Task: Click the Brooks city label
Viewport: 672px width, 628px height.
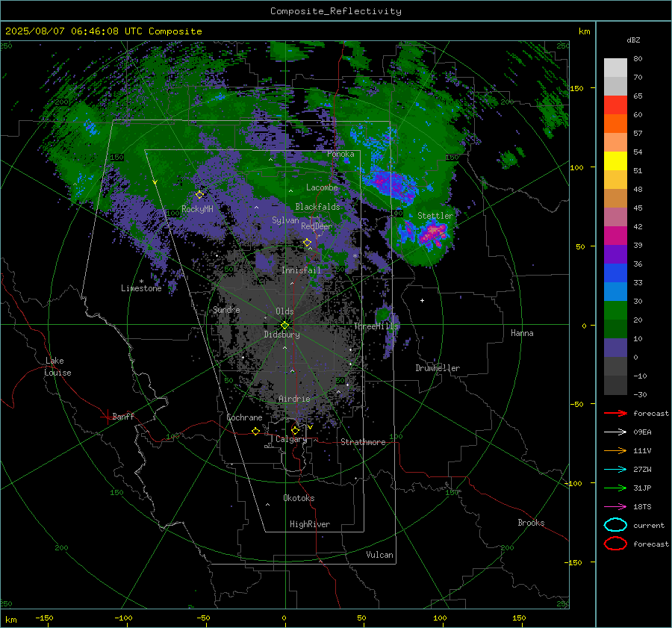Action: [531, 523]
